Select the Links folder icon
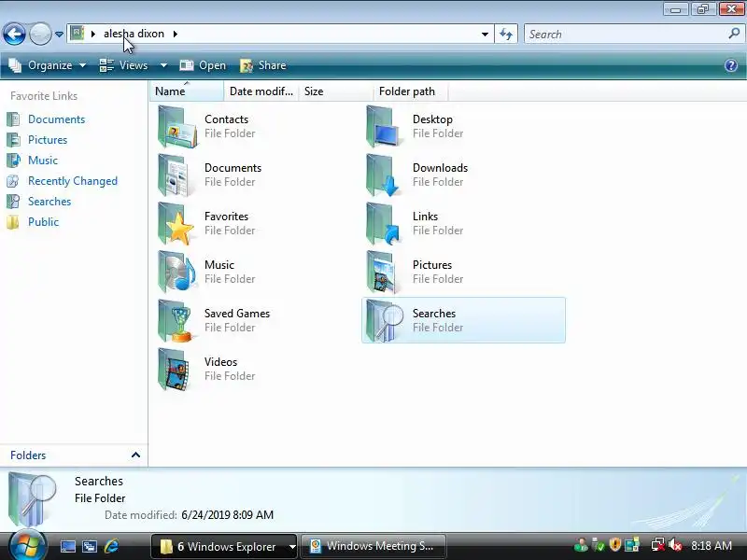This screenshot has width=747, height=560. point(384,224)
